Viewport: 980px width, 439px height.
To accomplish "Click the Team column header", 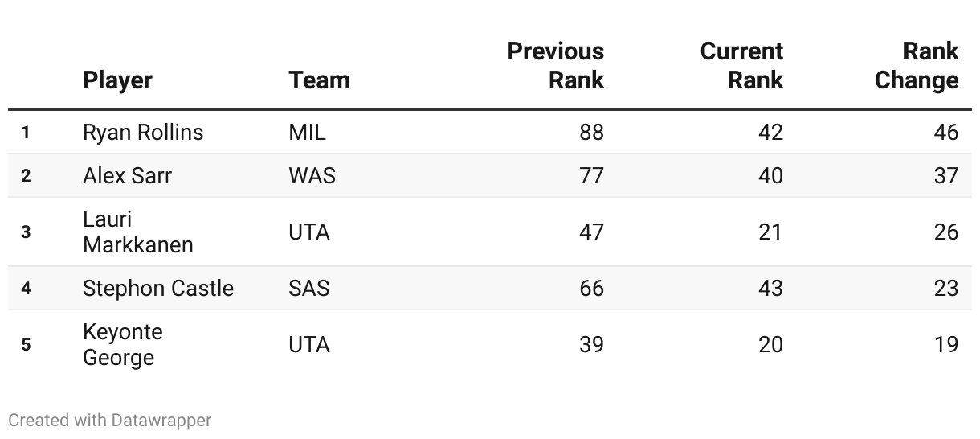I will pyautogui.click(x=319, y=80).
